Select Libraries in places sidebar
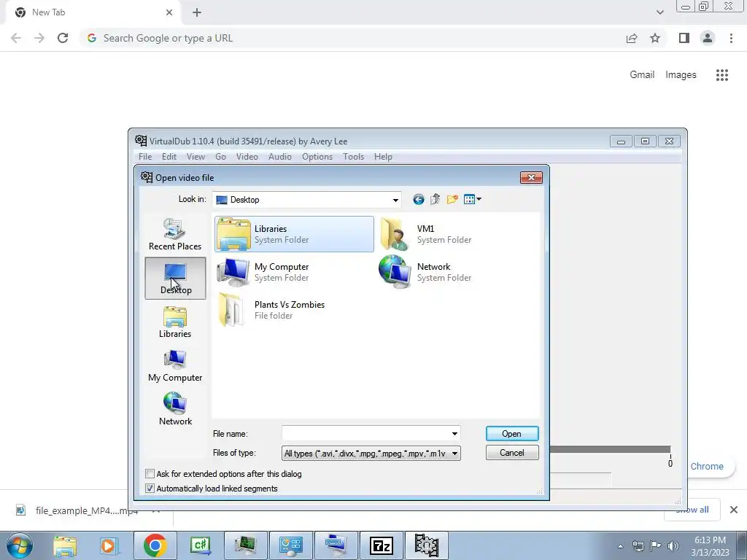 175,322
